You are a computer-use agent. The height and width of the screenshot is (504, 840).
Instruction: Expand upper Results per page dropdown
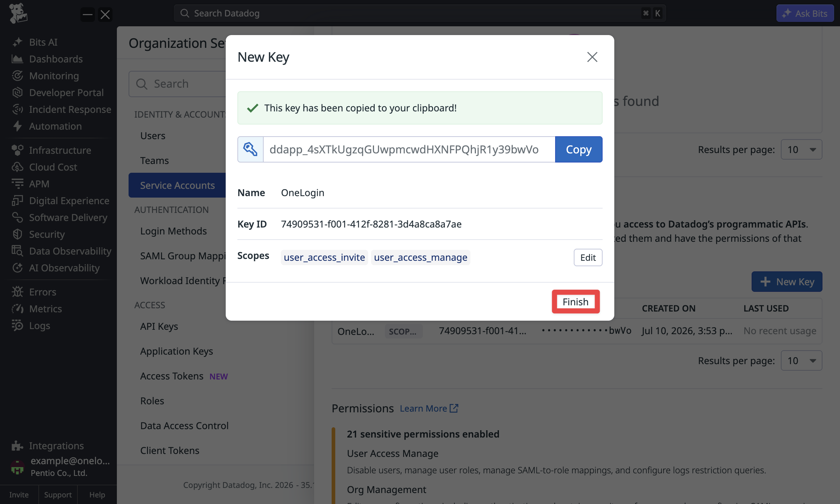[x=801, y=149]
